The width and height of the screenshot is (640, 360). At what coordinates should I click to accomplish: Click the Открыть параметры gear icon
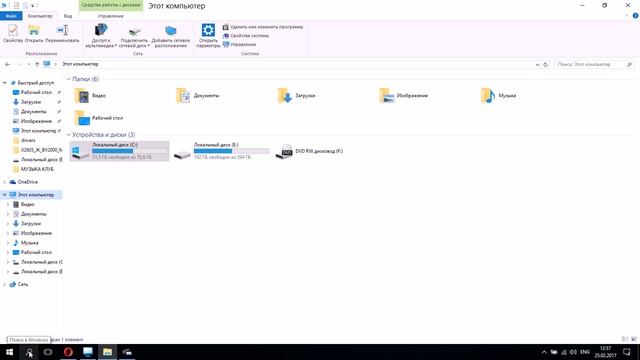[x=208, y=30]
